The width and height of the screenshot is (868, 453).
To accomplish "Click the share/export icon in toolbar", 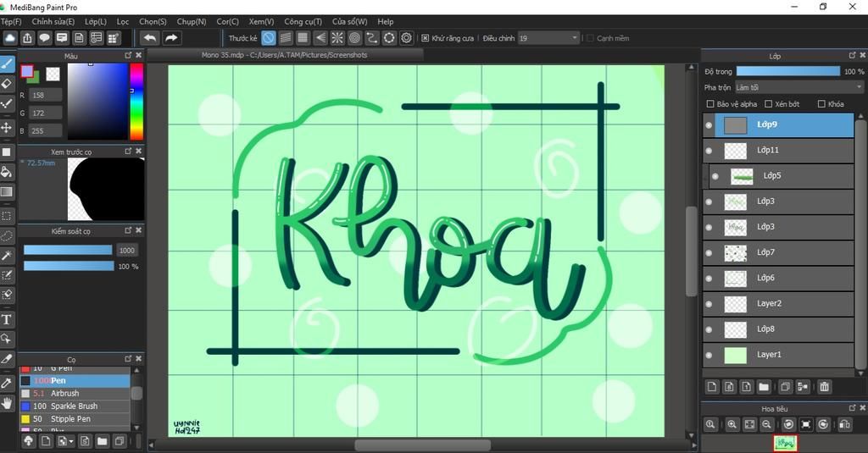I will click(27, 38).
